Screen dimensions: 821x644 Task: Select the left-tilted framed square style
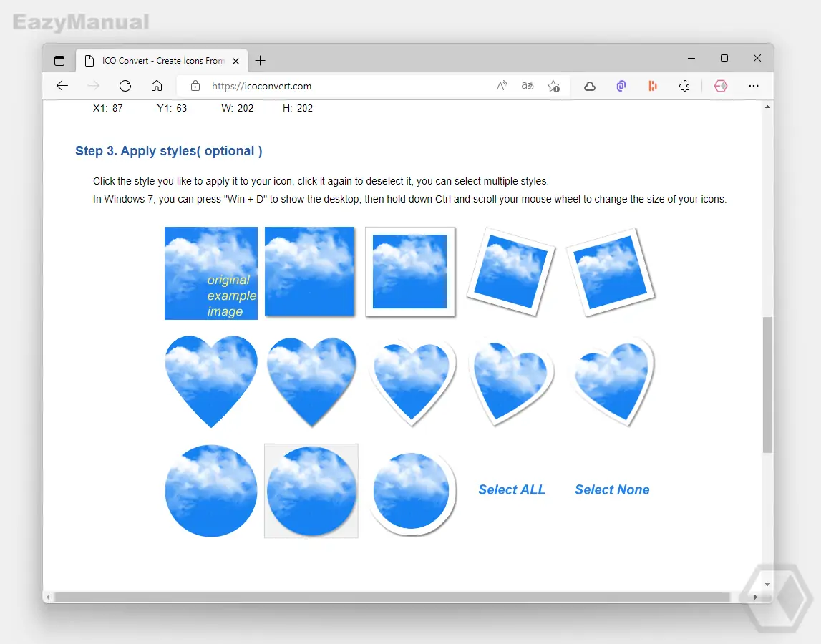point(611,272)
